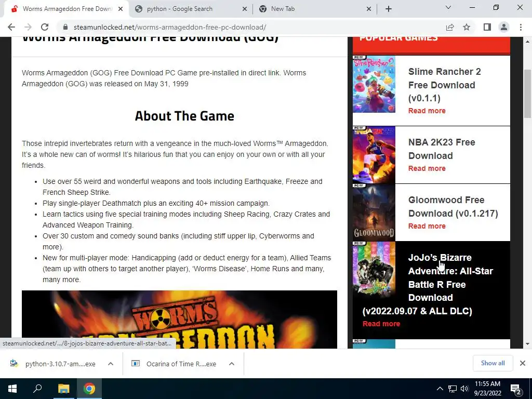Open Chrome's three-dot menu
This screenshot has height=399, width=532.
click(x=521, y=27)
